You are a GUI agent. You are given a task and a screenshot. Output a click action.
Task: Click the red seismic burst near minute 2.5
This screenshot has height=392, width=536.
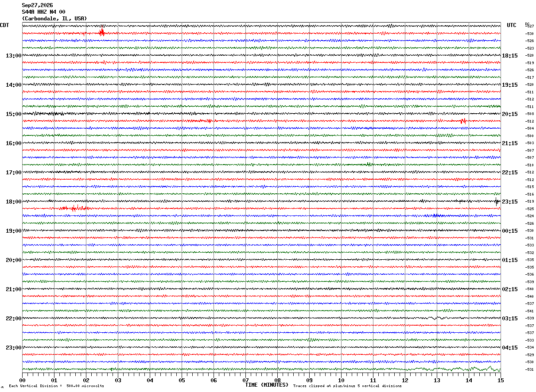pos(102,31)
